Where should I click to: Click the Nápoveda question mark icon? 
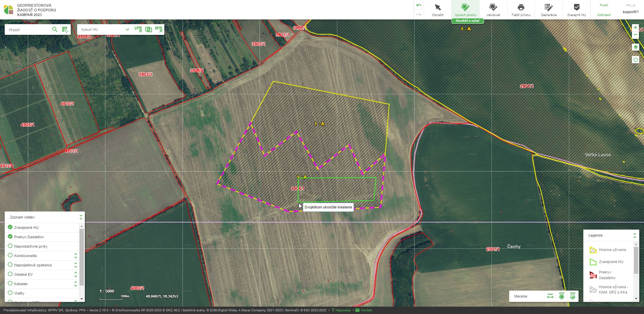point(333,310)
